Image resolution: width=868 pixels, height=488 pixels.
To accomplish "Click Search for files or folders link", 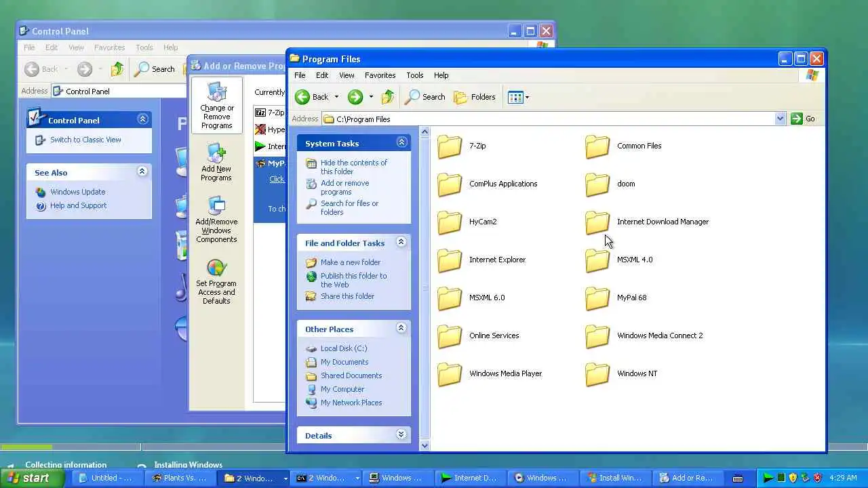I will tap(342, 207).
